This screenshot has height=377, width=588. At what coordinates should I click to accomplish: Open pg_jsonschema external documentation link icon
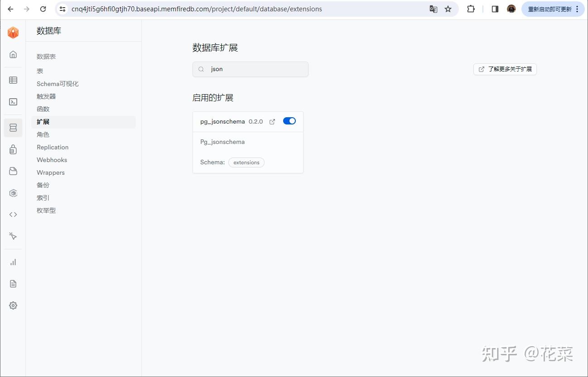pyautogui.click(x=272, y=121)
